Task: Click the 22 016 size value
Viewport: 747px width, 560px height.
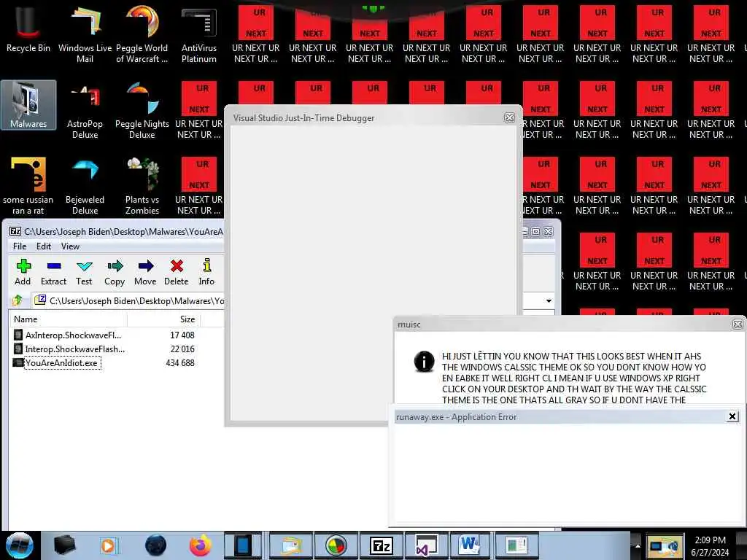Action: [182, 349]
